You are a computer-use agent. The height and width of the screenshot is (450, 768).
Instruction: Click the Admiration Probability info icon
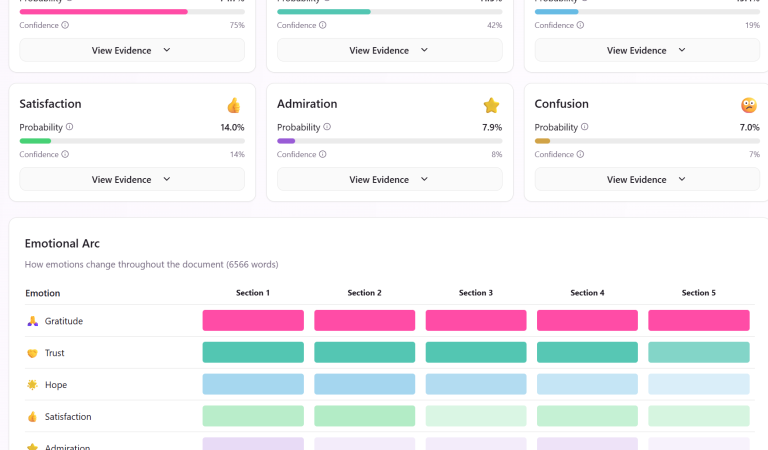click(x=327, y=127)
